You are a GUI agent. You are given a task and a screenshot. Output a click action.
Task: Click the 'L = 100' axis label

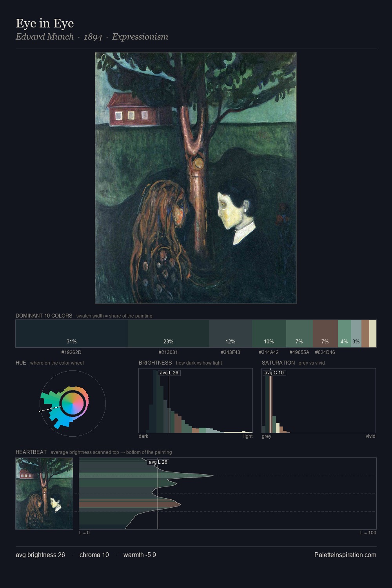pos(368,533)
